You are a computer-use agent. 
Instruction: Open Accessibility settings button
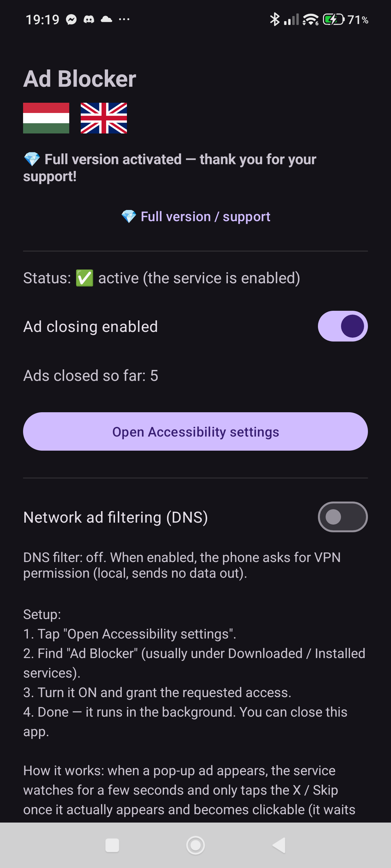pyautogui.click(x=195, y=431)
